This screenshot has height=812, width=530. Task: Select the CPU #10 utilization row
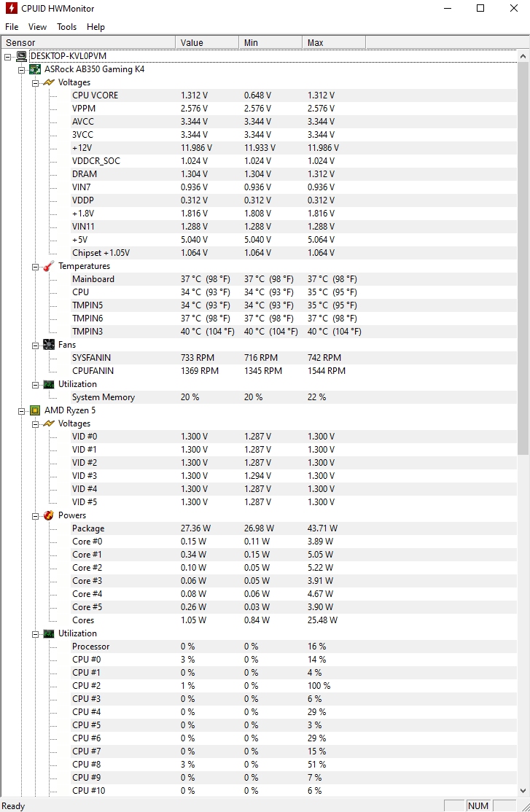(295, 791)
